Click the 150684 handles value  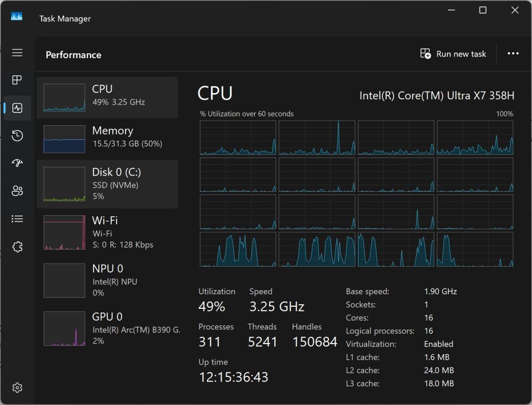tap(315, 342)
